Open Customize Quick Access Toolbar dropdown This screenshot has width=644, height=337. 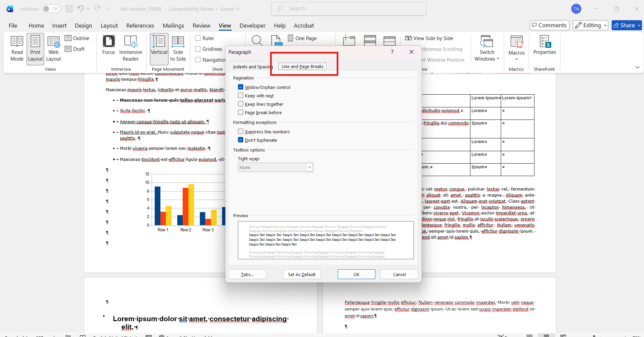pos(109,9)
